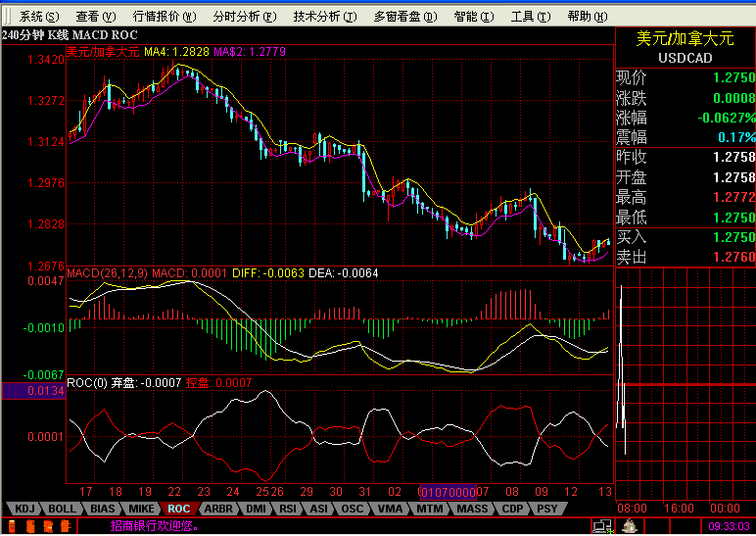This screenshot has width=756, height=536.
Task: Click the 买入 price 1.2750
Action: point(733,237)
